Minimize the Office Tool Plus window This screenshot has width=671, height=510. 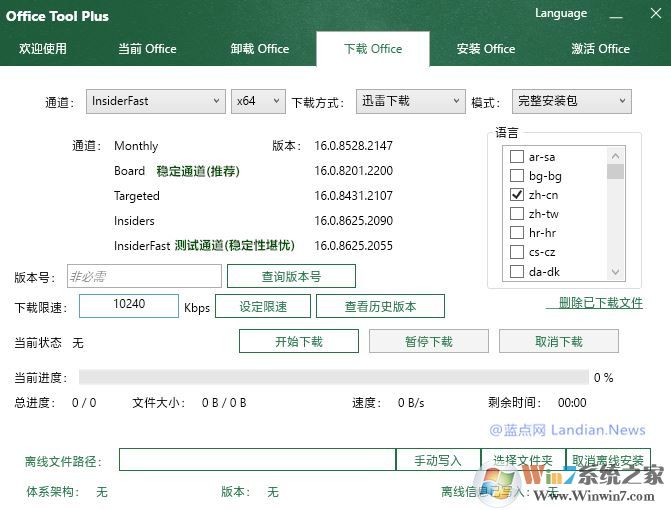click(616, 16)
